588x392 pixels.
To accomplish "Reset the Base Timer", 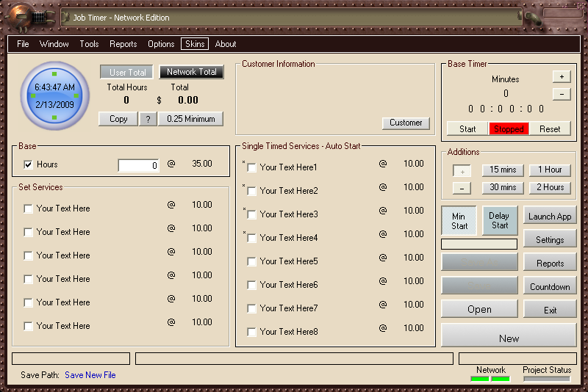I will click(x=550, y=128).
